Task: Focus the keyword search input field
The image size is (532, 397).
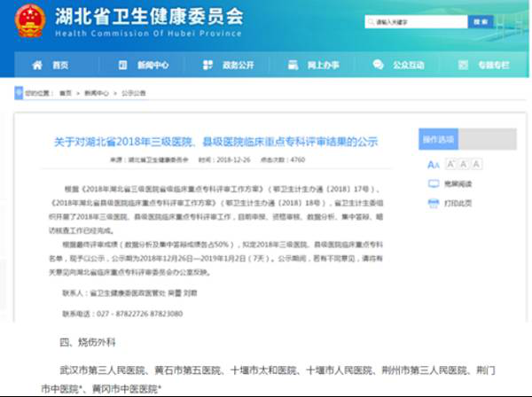Action: tap(417, 22)
